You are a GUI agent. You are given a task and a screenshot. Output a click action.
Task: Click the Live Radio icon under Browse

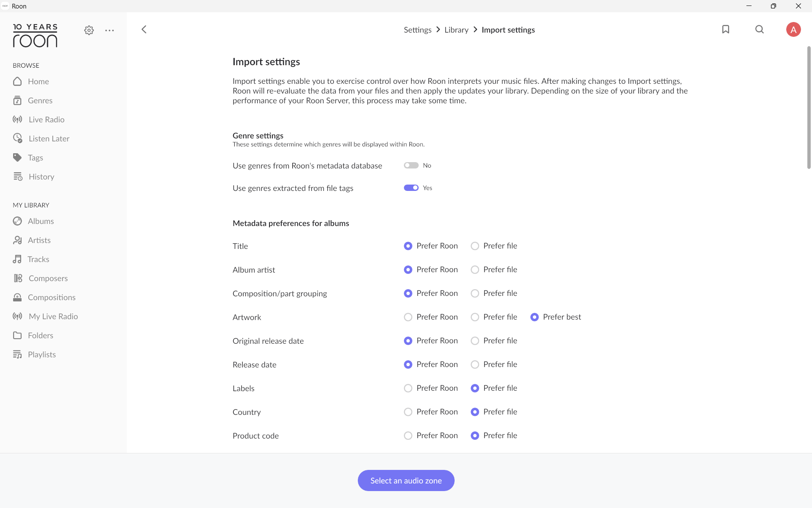pyautogui.click(x=17, y=119)
